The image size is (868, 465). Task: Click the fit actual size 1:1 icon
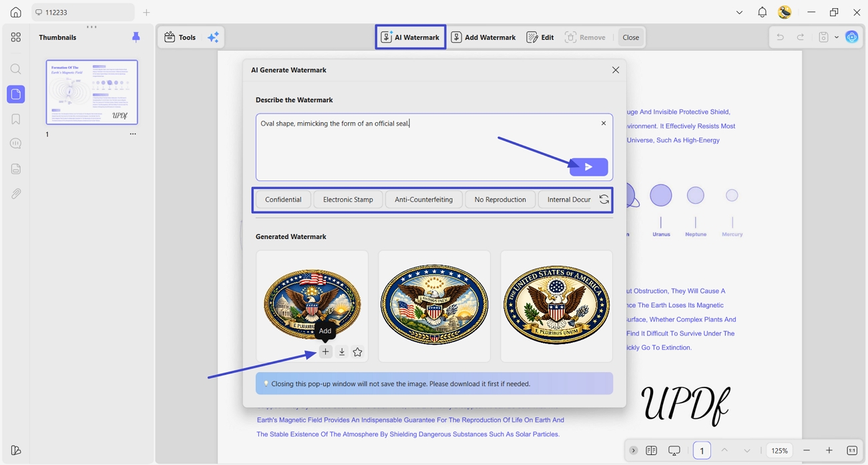852,450
